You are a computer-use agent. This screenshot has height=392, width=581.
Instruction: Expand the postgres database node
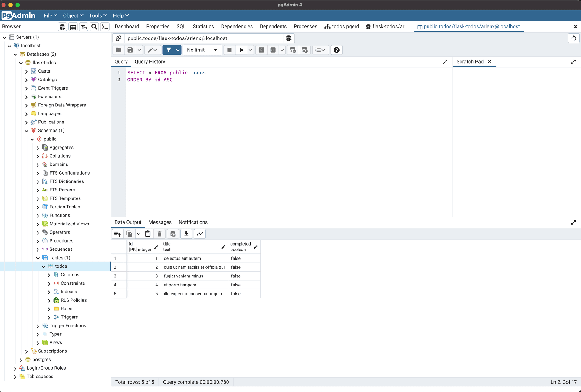[x=21, y=360]
